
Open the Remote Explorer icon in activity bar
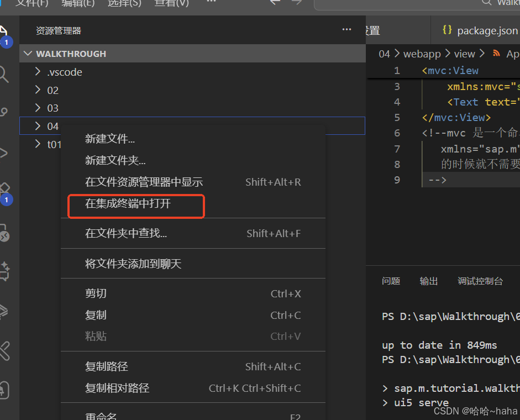coord(4,233)
